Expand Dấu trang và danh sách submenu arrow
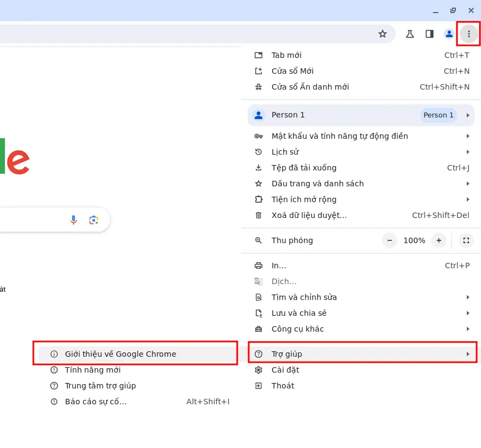 point(468,184)
